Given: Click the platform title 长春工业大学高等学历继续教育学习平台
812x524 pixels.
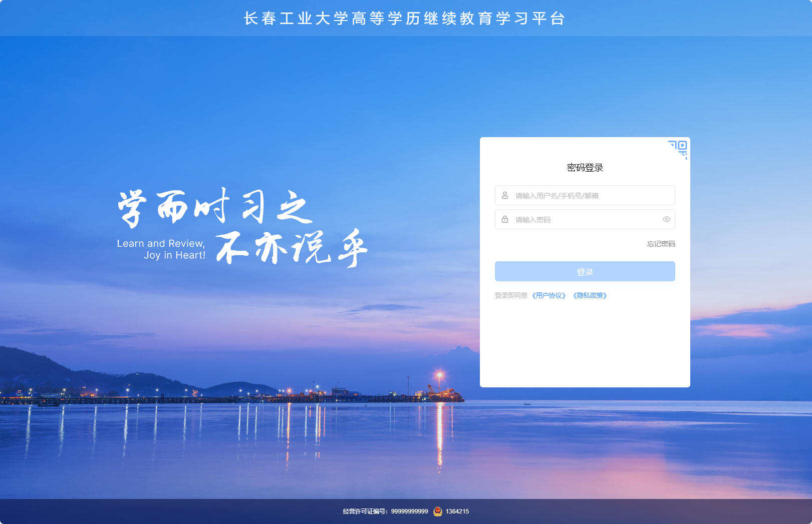Looking at the screenshot, I should pyautogui.click(x=405, y=19).
